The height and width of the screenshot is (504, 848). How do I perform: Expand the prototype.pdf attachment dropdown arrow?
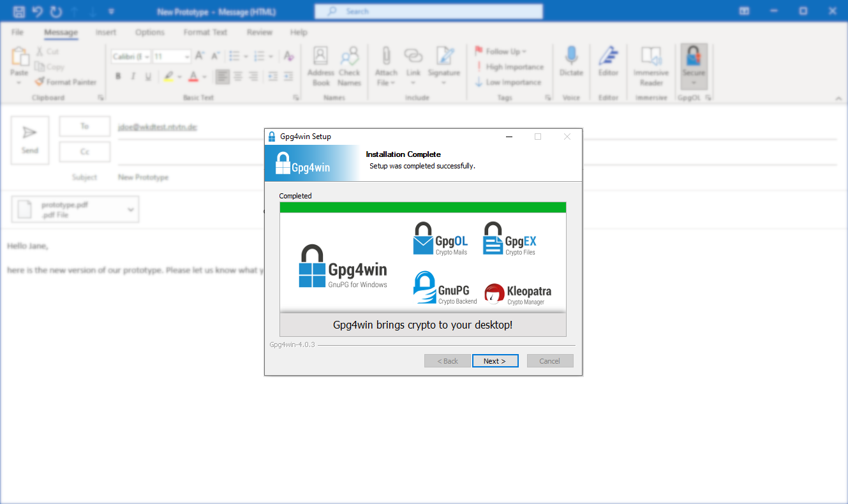click(x=131, y=210)
